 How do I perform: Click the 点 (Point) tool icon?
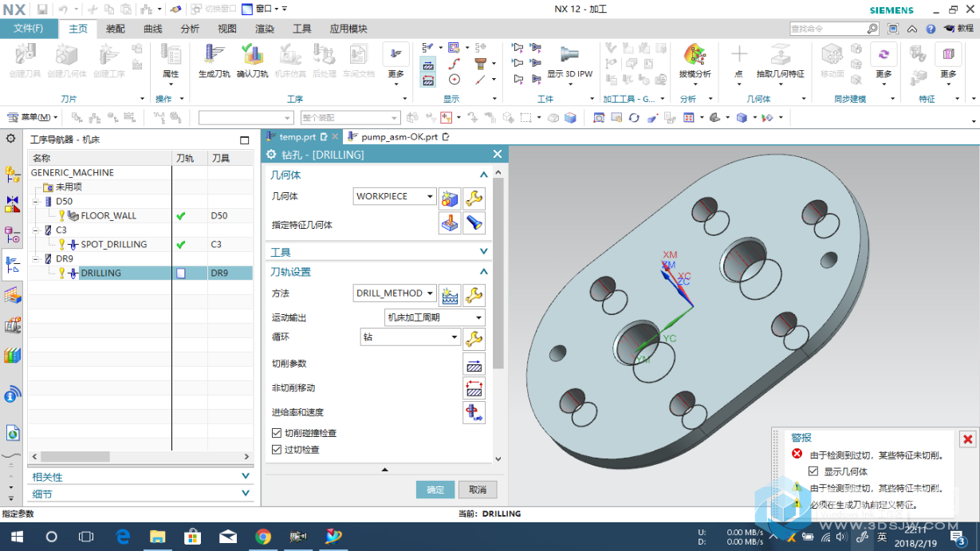(x=739, y=54)
